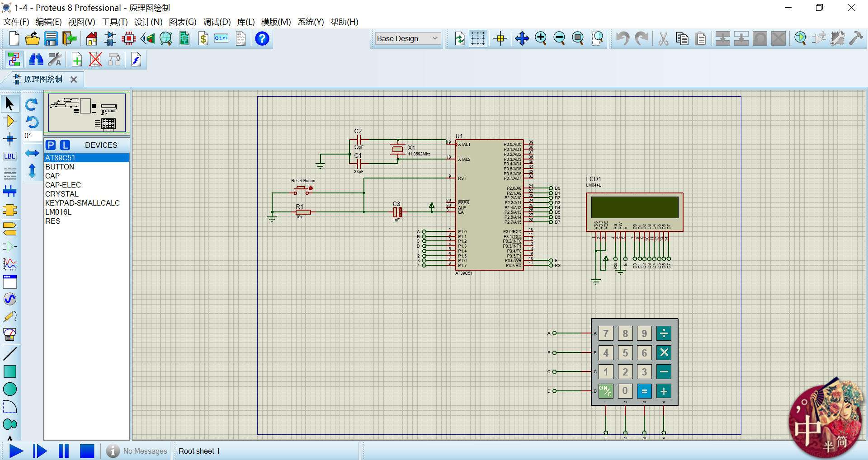Open the 调试(D) menu
The height and width of the screenshot is (460, 868).
click(x=217, y=22)
